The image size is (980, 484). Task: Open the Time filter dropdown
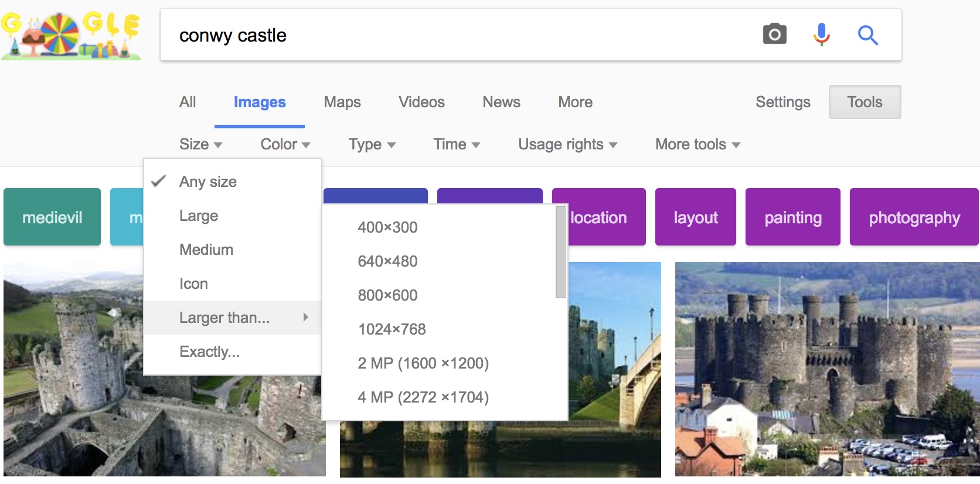[x=456, y=144]
